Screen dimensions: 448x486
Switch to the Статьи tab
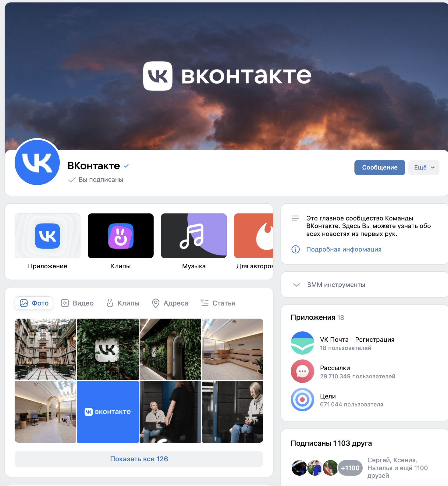pos(218,303)
